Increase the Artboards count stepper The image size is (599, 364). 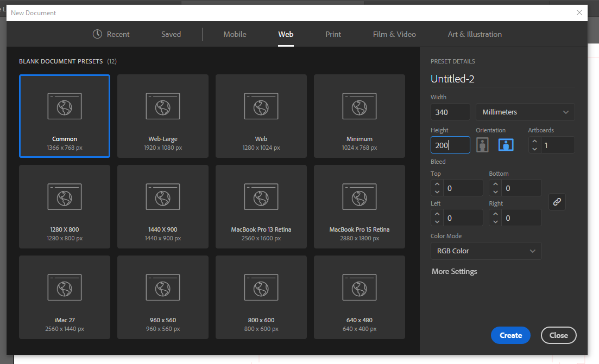coord(535,142)
